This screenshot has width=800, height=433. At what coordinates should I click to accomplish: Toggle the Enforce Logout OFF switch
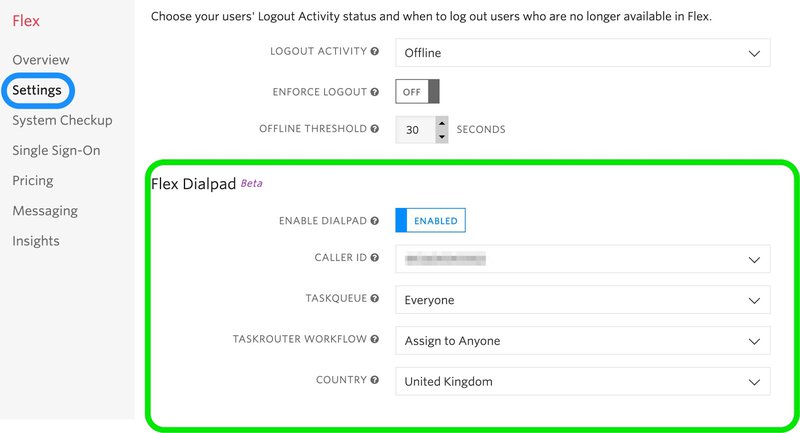(x=417, y=92)
